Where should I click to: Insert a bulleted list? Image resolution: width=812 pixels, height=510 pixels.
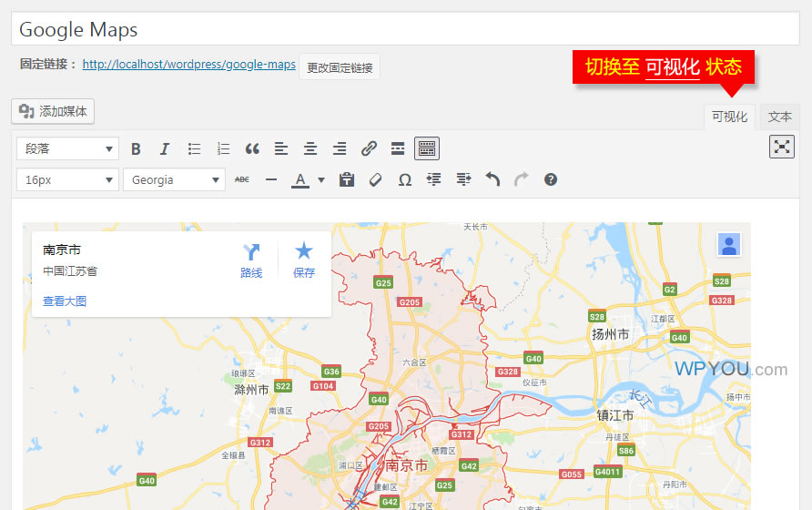[x=194, y=149]
